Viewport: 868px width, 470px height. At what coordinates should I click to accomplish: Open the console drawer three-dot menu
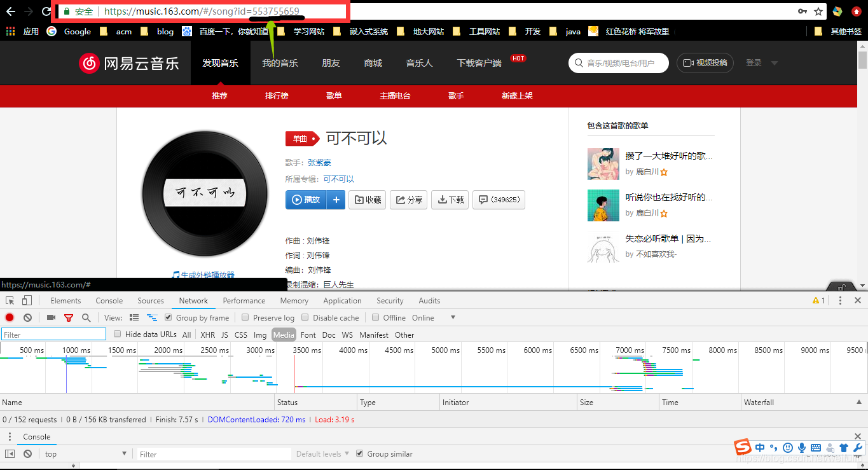pos(10,437)
